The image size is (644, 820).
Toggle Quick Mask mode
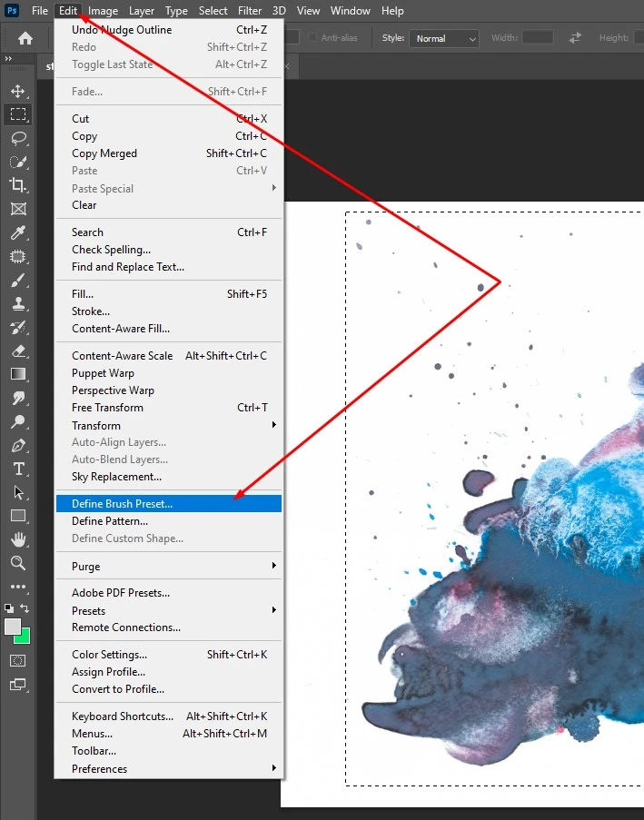pyautogui.click(x=18, y=660)
